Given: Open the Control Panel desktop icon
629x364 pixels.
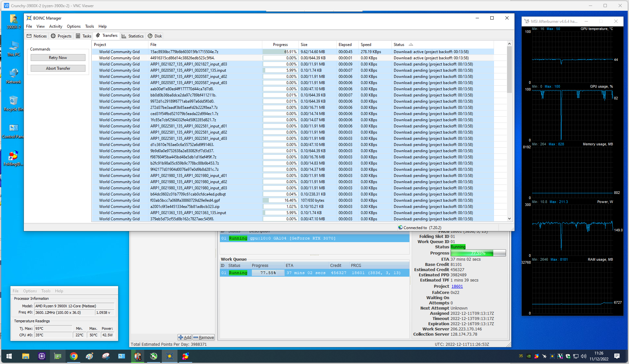Looking at the screenshot, I should 13,131.
